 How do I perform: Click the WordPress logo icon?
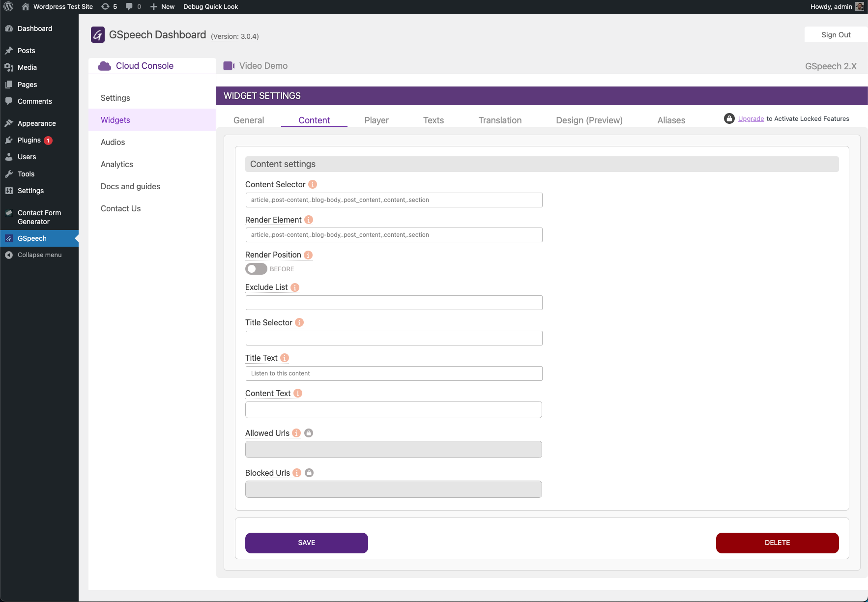click(8, 6)
